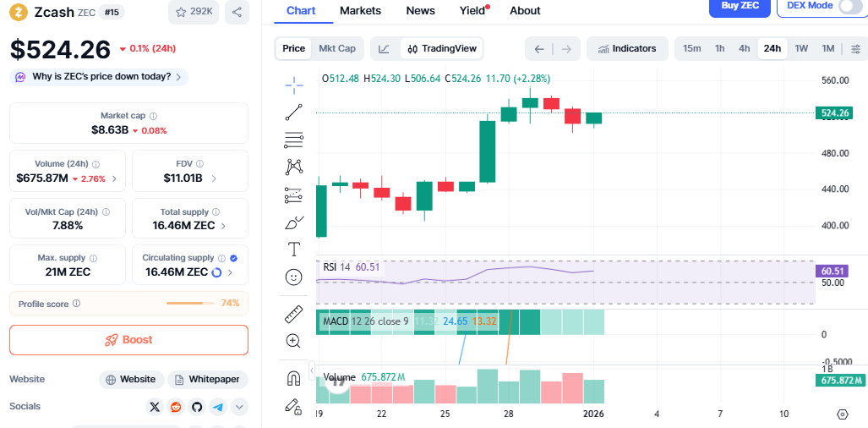Expand more social links chevron
Screen dimensions: 868x428
(239, 407)
